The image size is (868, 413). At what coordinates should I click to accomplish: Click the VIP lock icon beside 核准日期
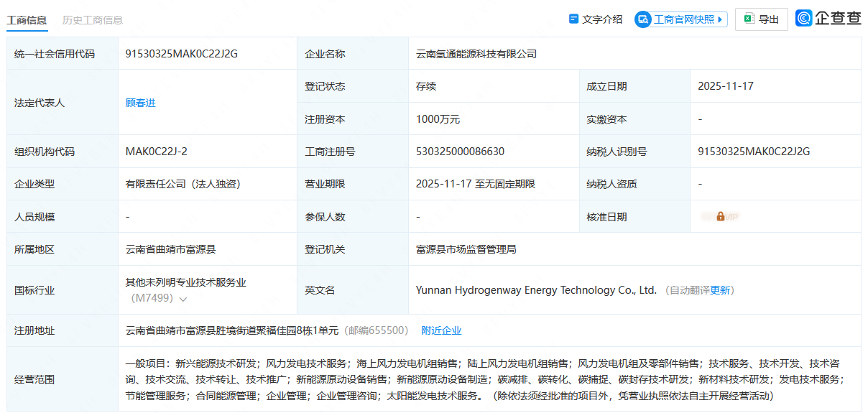[720, 217]
